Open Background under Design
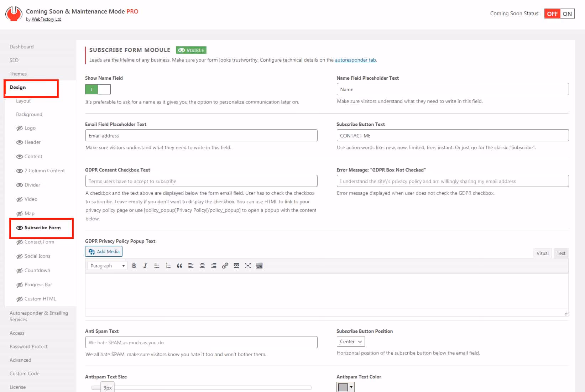 (29, 114)
